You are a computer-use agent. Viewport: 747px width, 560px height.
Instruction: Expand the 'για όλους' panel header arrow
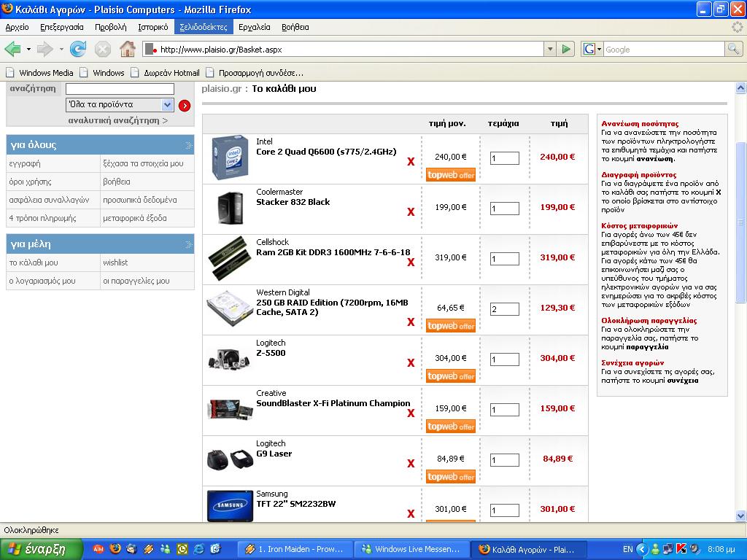pyautogui.click(x=189, y=145)
